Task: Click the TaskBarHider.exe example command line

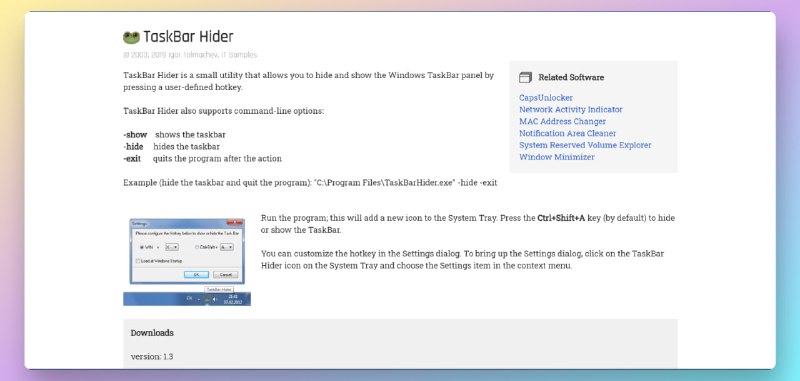Action: [x=406, y=183]
